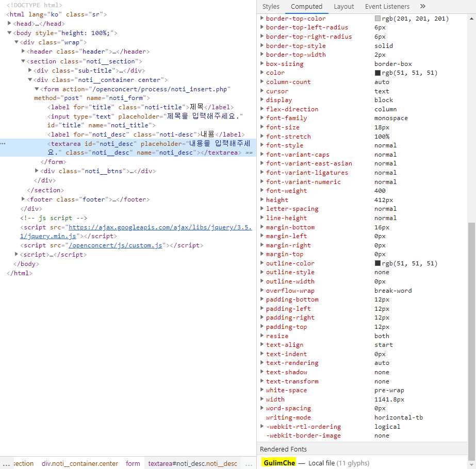Expand the head element node

pos(9,23)
